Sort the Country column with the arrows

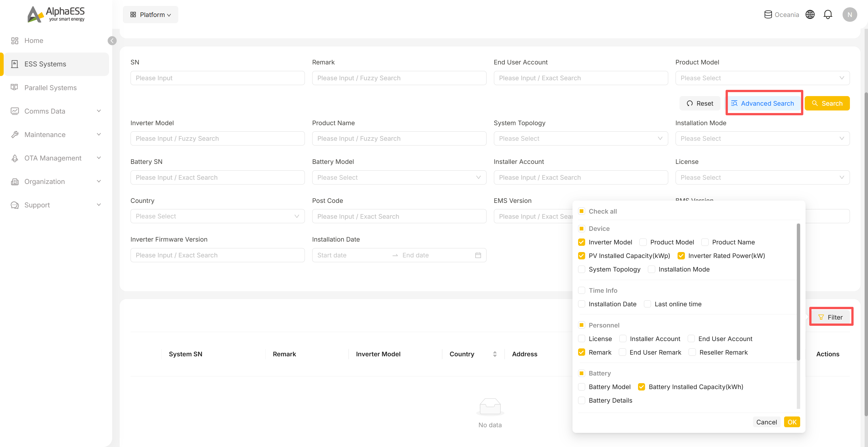pos(495,354)
